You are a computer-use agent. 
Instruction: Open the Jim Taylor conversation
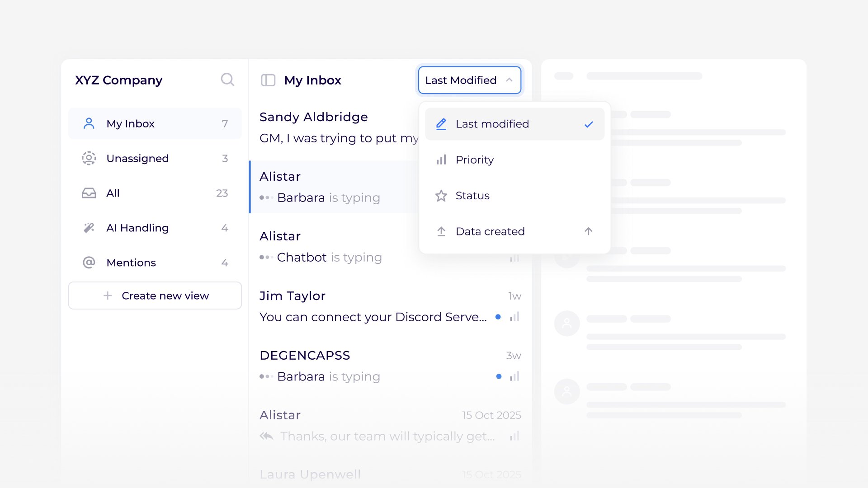click(391, 306)
